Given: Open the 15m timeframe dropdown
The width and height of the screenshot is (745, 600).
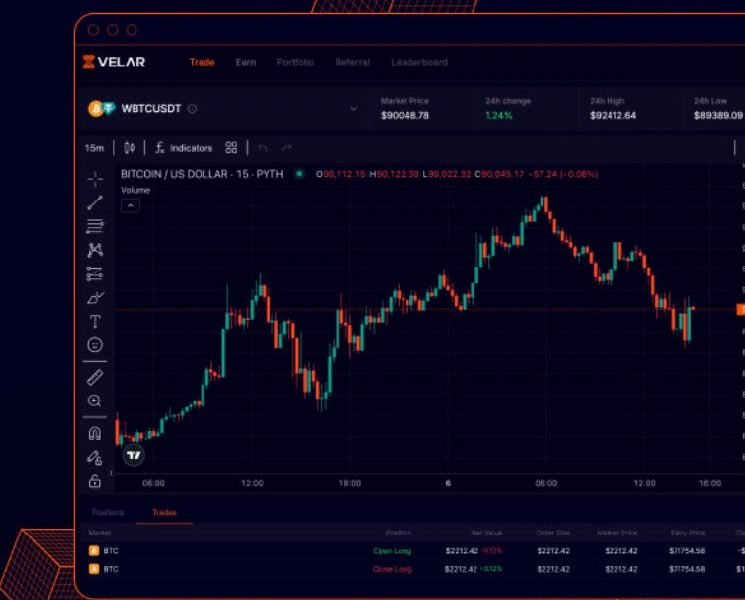Looking at the screenshot, I should [94, 148].
